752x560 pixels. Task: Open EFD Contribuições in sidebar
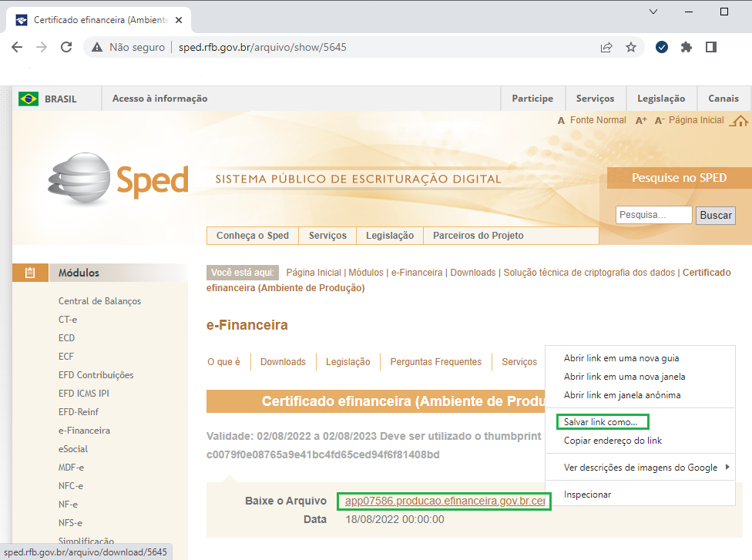(96, 375)
